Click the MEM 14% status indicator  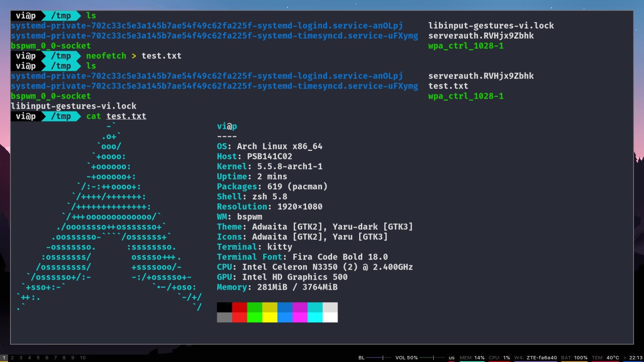(x=472, y=358)
